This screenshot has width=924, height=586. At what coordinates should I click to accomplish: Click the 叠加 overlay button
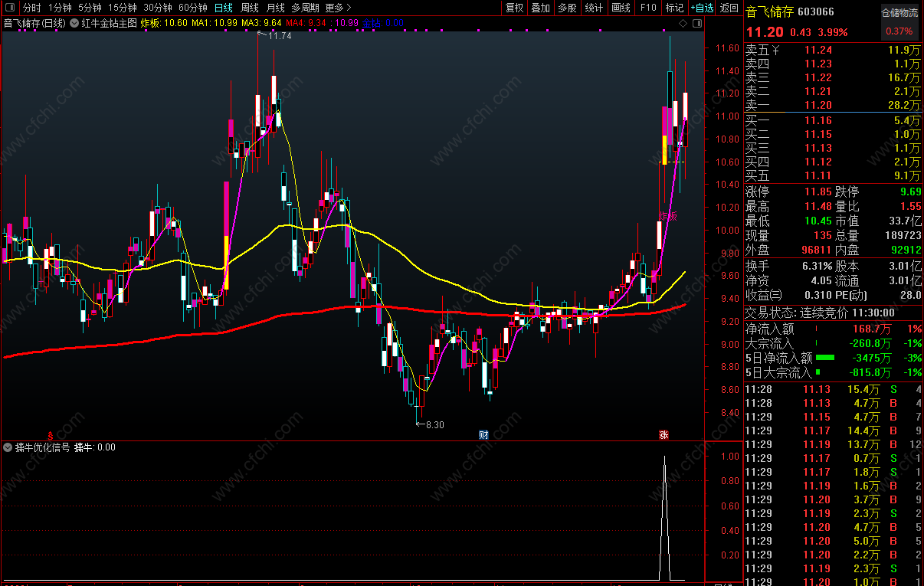click(541, 8)
